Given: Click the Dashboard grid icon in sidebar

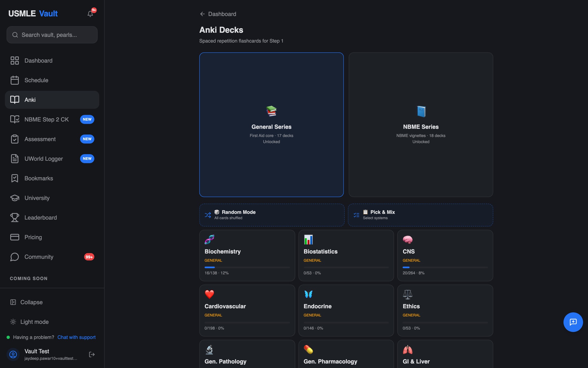Looking at the screenshot, I should 15,60.
